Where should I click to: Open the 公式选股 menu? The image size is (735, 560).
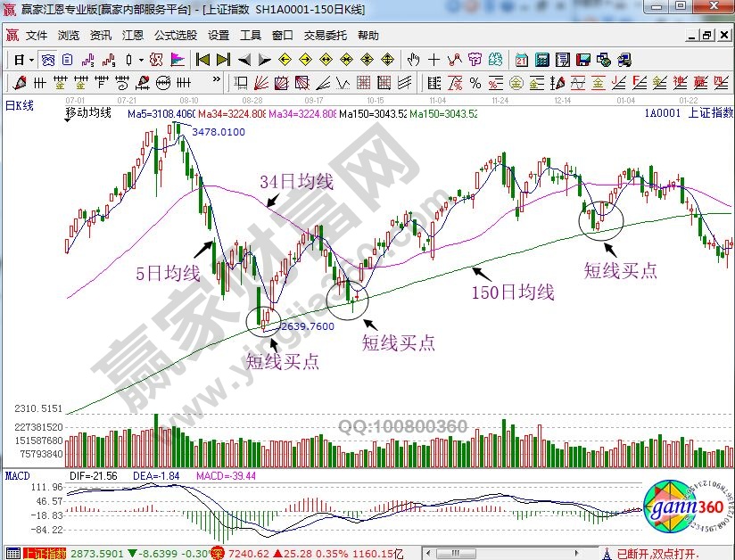[x=176, y=36]
